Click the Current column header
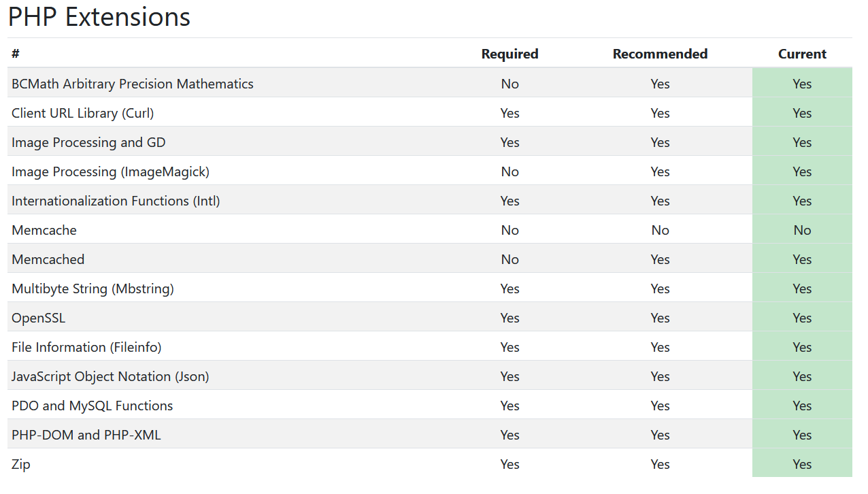Image resolution: width=868 pixels, height=494 pixels. click(802, 54)
